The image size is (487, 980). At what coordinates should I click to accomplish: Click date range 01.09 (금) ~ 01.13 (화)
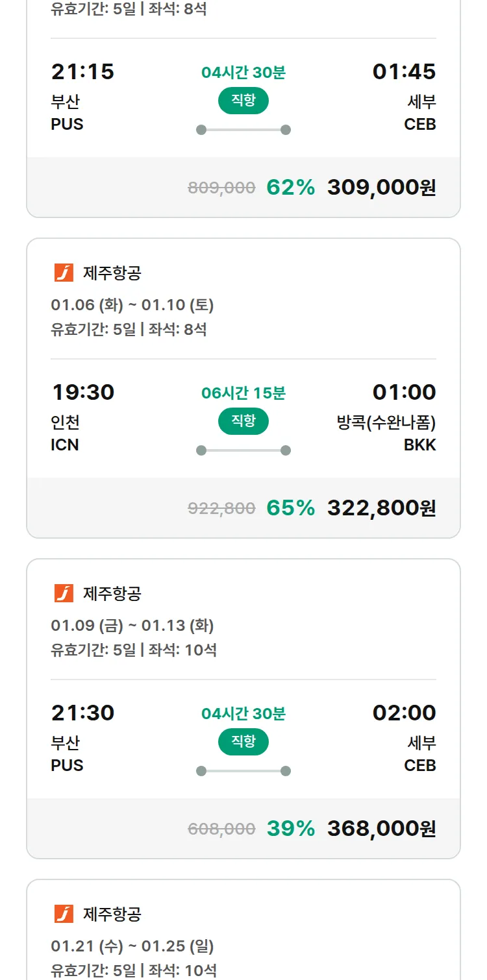132,626
